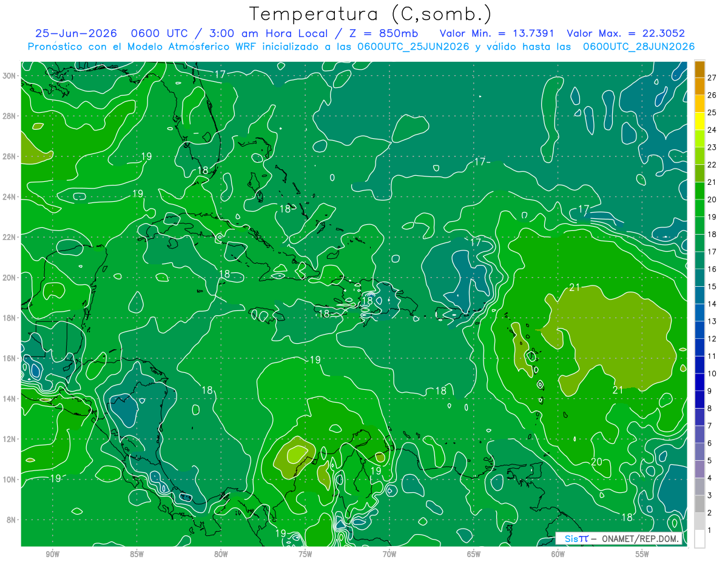Select the date text "25-Jun-2026"
Screen dimensions: 728x562
click(76, 33)
